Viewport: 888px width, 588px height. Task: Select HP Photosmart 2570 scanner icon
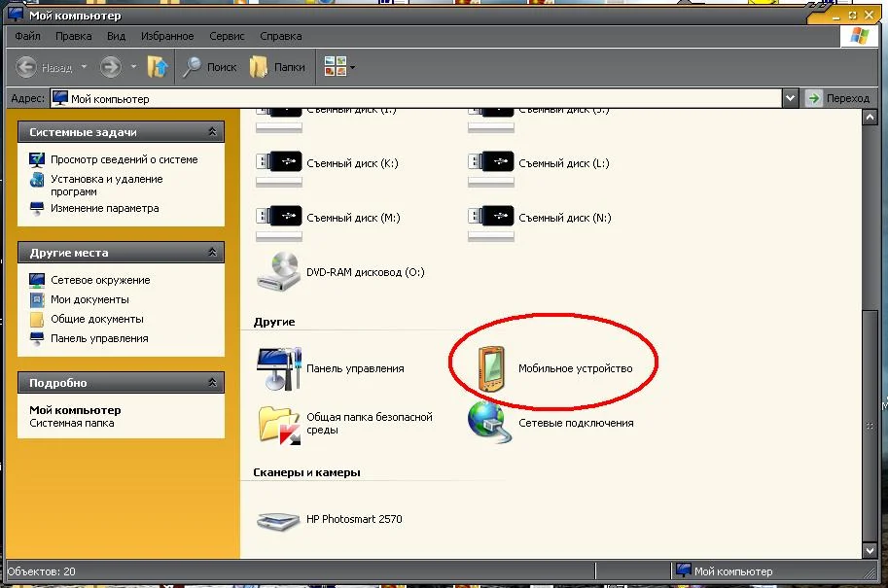click(277, 520)
